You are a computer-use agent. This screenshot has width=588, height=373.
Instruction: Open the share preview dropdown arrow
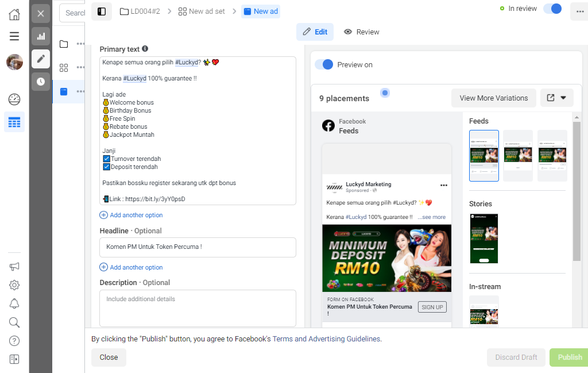point(563,98)
